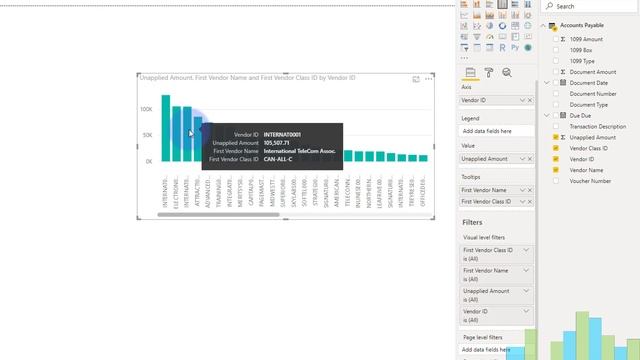Select the KPI visualization
The width and height of the screenshot is (640, 360).
point(528,37)
